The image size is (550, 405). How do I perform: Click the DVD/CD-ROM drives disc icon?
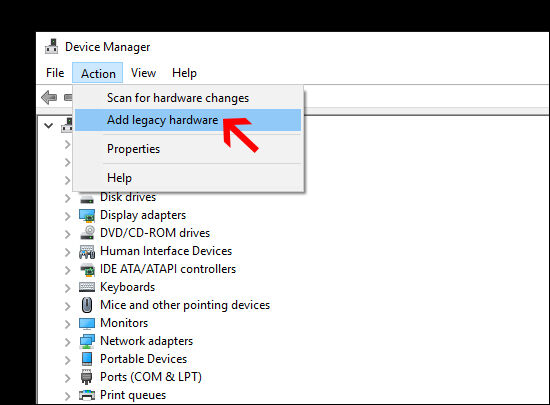pos(87,233)
